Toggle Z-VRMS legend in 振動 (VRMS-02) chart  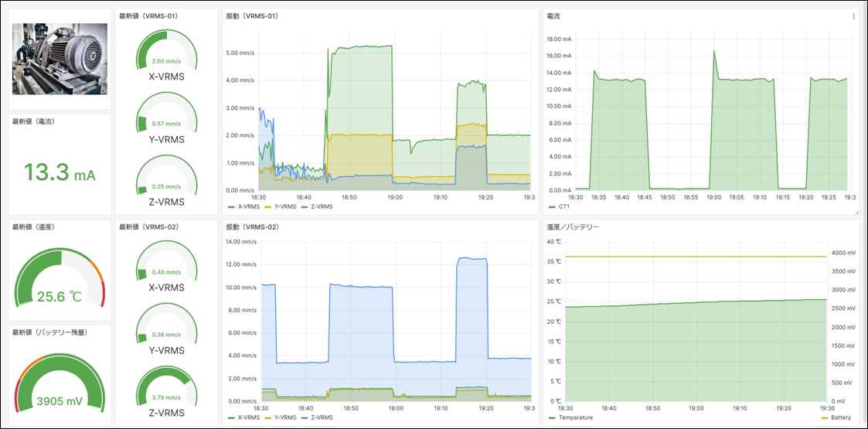[x=318, y=417]
